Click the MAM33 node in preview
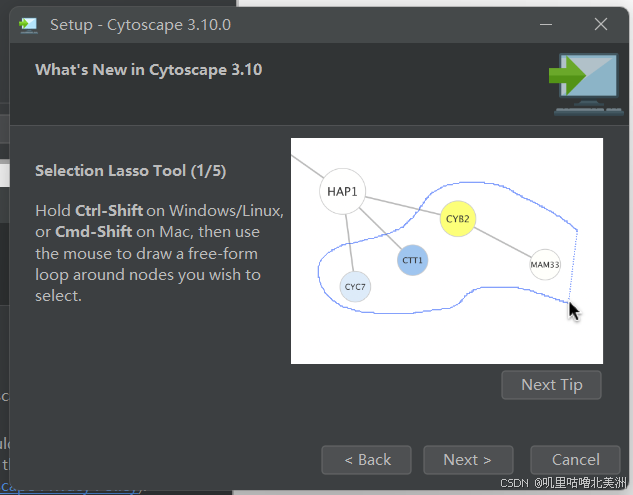The image size is (633, 495). (545, 264)
